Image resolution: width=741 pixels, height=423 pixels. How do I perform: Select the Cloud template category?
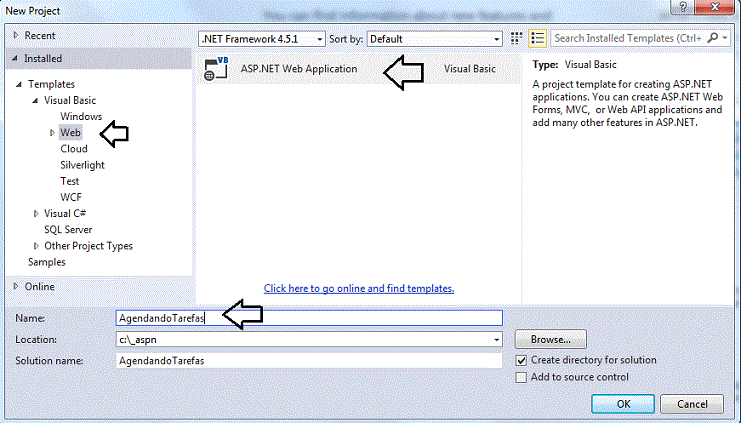pyautogui.click(x=74, y=149)
